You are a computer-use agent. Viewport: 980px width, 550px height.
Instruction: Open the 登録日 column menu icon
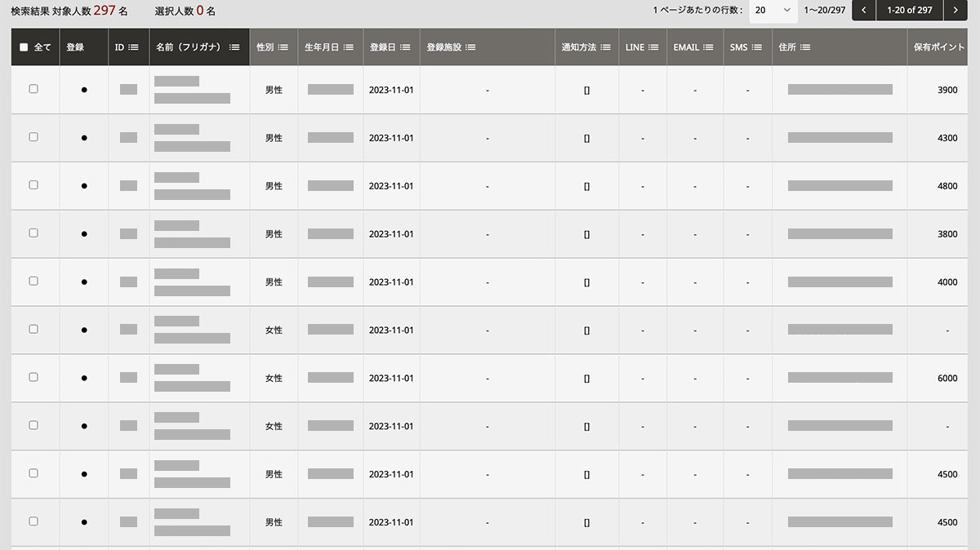405,47
